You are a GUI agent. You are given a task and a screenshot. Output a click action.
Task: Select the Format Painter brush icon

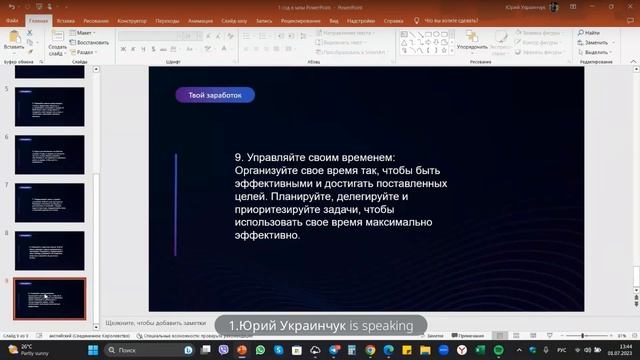[30, 52]
